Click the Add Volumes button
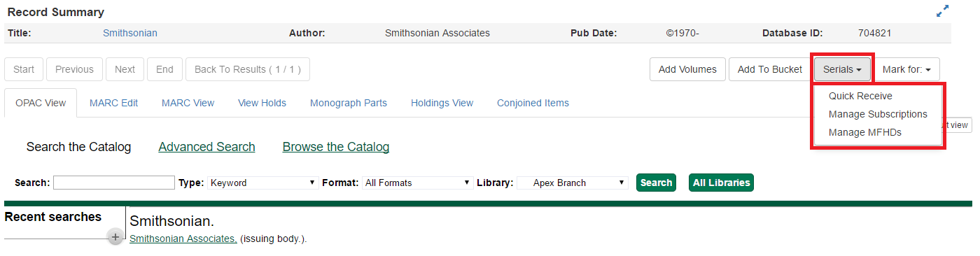Viewport: 980px width, 256px height. point(687,69)
